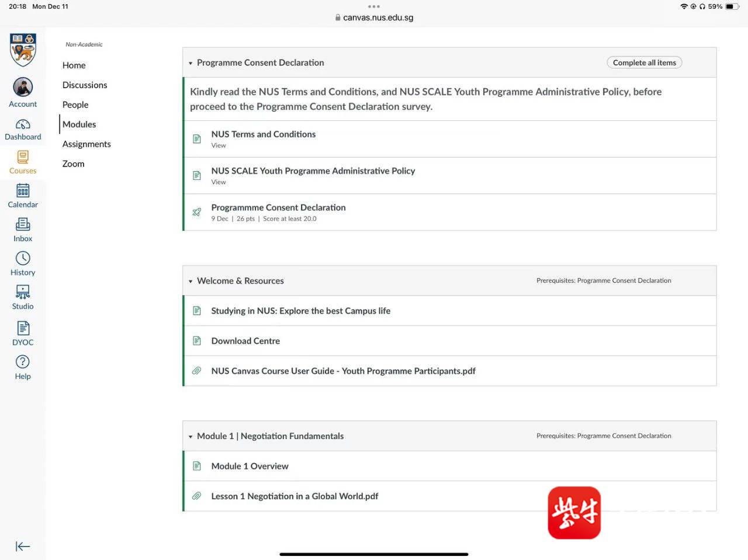The image size is (748, 560).
Task: Click the page icon beside Studying in NUS
Action: coord(197,311)
